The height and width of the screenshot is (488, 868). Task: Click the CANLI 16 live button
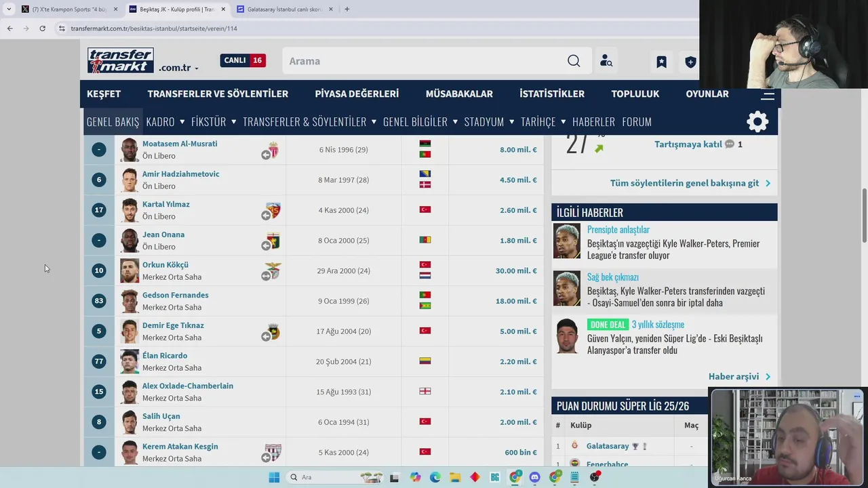(243, 60)
